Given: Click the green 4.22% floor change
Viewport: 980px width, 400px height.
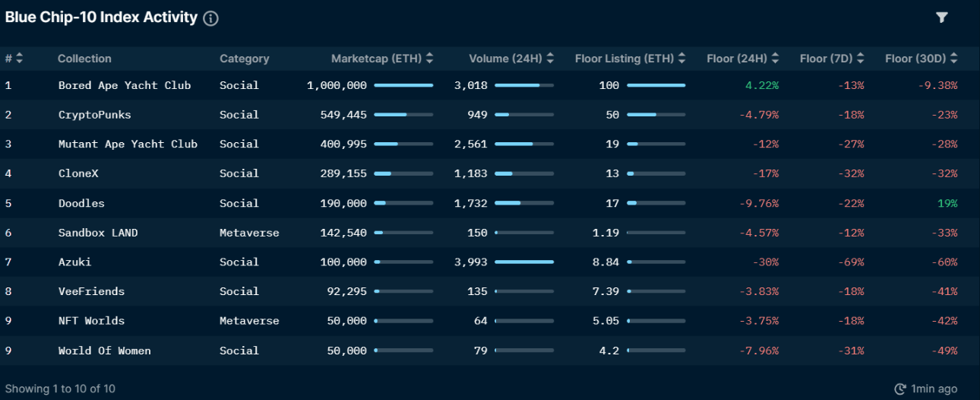Looking at the screenshot, I should coord(762,85).
